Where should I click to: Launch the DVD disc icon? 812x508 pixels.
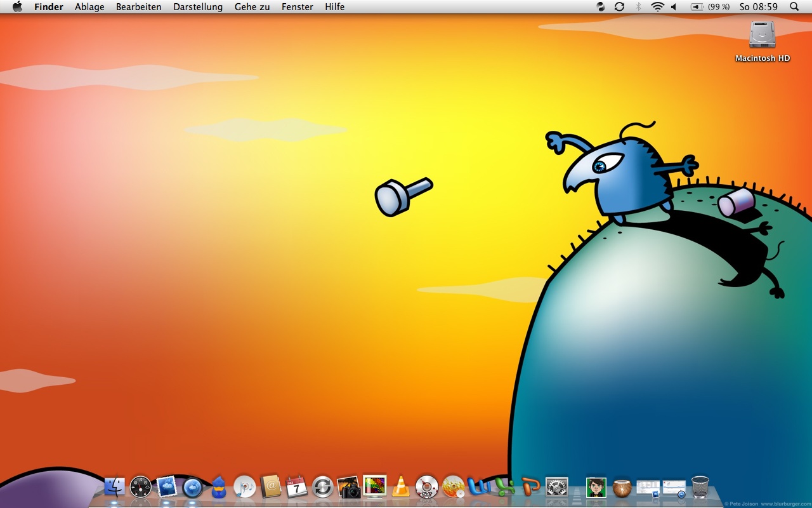click(427, 487)
